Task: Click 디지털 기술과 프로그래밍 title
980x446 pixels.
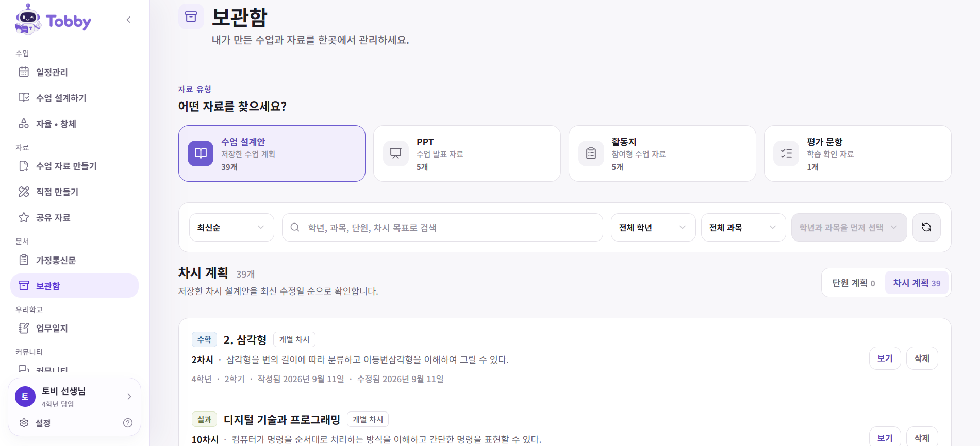Action: (x=282, y=419)
